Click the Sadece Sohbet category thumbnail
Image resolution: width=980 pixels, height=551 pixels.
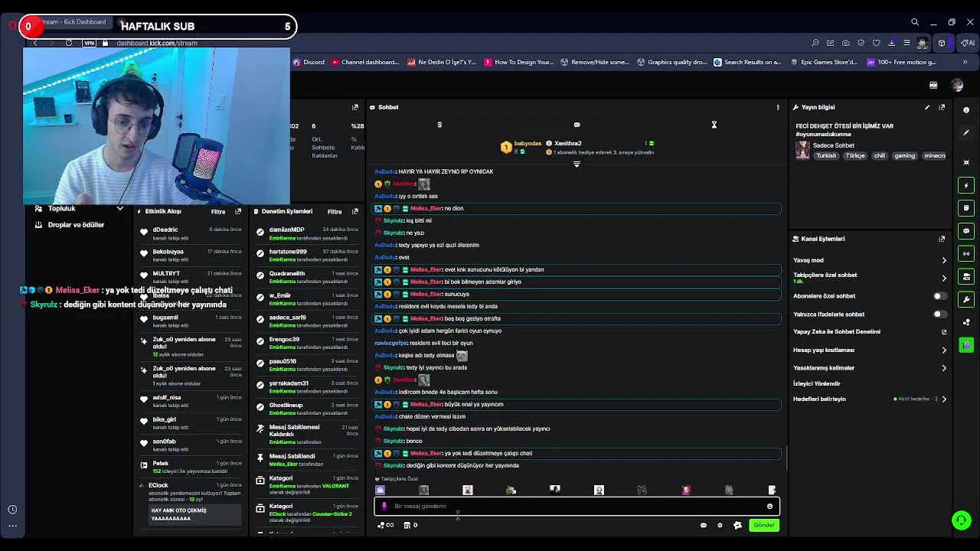(x=802, y=149)
